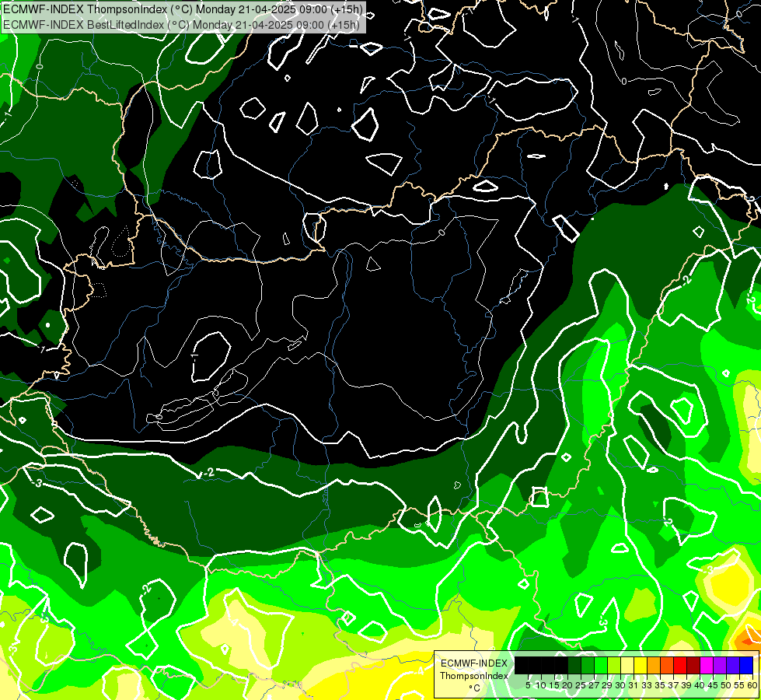Click the '°C' unit label in the legend
The height and width of the screenshot is (700, 761).
pyautogui.click(x=475, y=688)
